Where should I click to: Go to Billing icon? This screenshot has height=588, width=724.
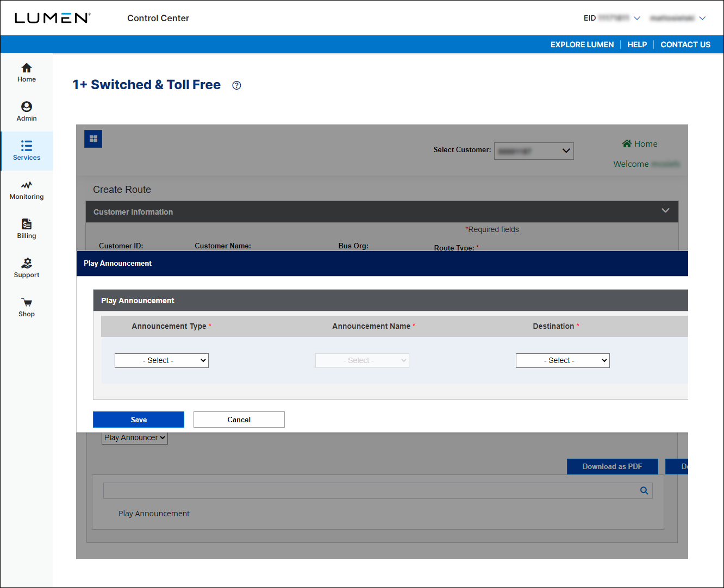[x=26, y=224]
